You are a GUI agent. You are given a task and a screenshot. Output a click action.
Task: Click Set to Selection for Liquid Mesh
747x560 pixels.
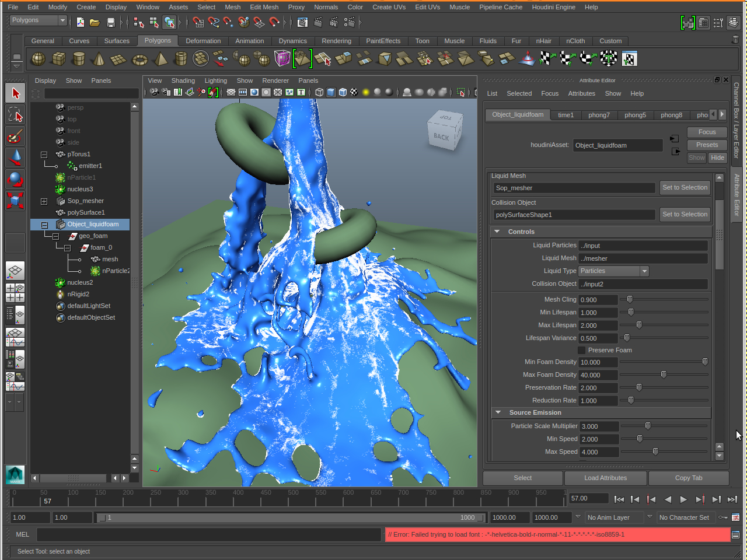[685, 188]
